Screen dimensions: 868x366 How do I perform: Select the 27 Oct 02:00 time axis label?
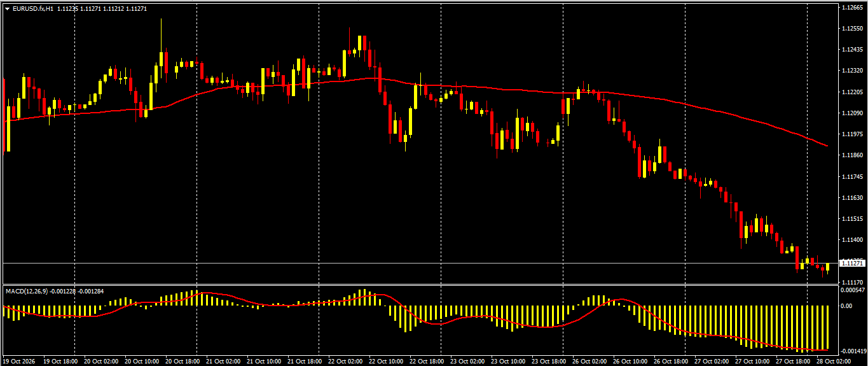[712, 361]
